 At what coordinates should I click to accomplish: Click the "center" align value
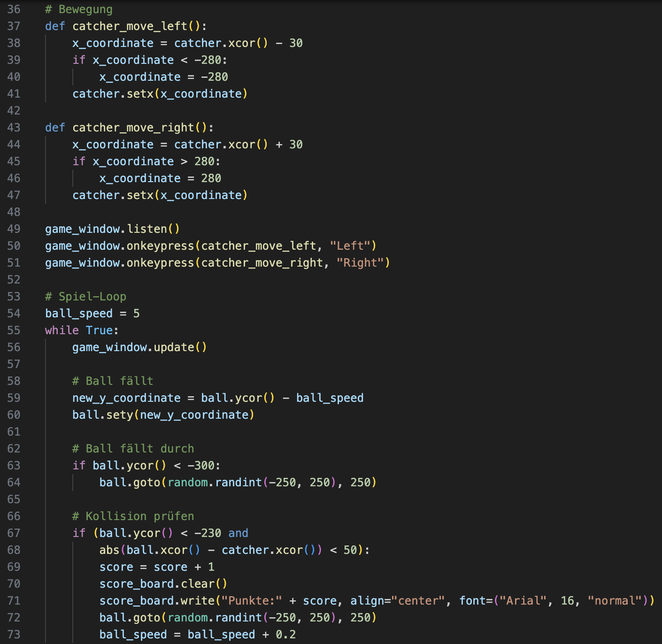pos(418,601)
